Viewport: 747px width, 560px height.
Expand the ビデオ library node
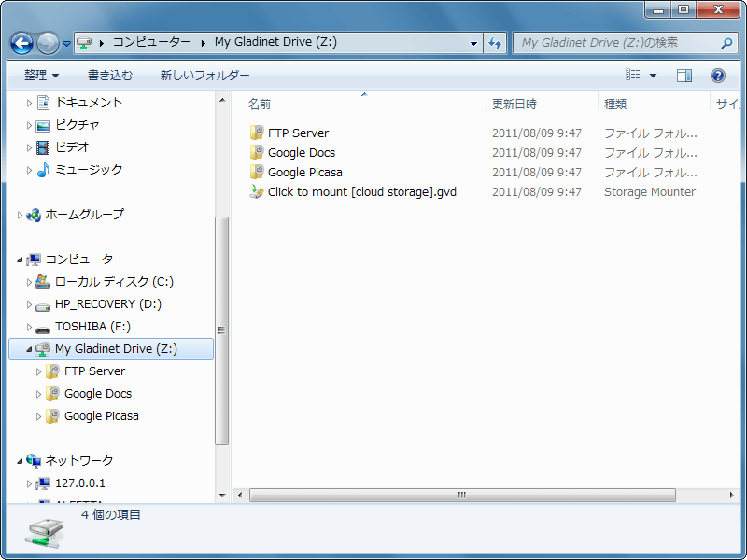tap(29, 147)
